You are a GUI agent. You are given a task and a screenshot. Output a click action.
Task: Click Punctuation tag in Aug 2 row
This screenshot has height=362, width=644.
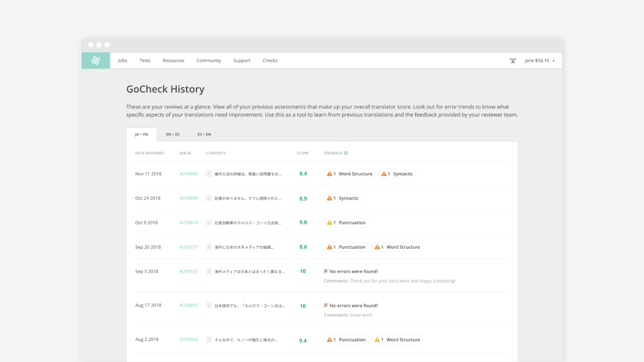click(346, 340)
